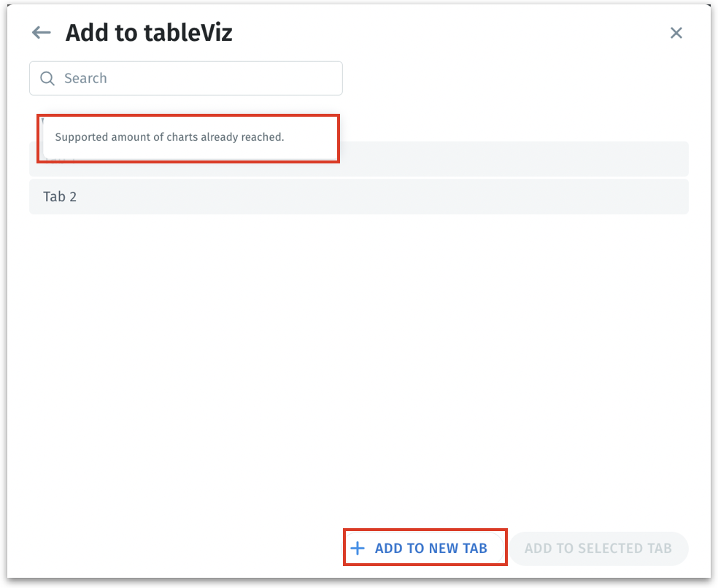Screen dimensions: 718x588
Task: Select Tab 2 in the tab list
Action: tap(358, 197)
